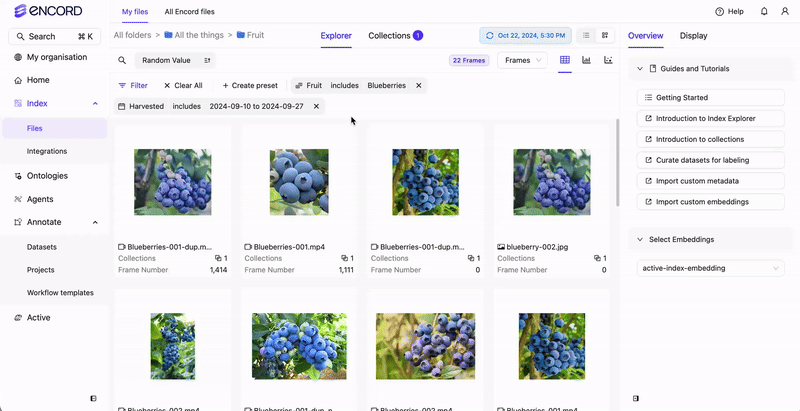The width and height of the screenshot is (800, 411).
Task: Open active-index-embedding dropdown
Action: [711, 268]
